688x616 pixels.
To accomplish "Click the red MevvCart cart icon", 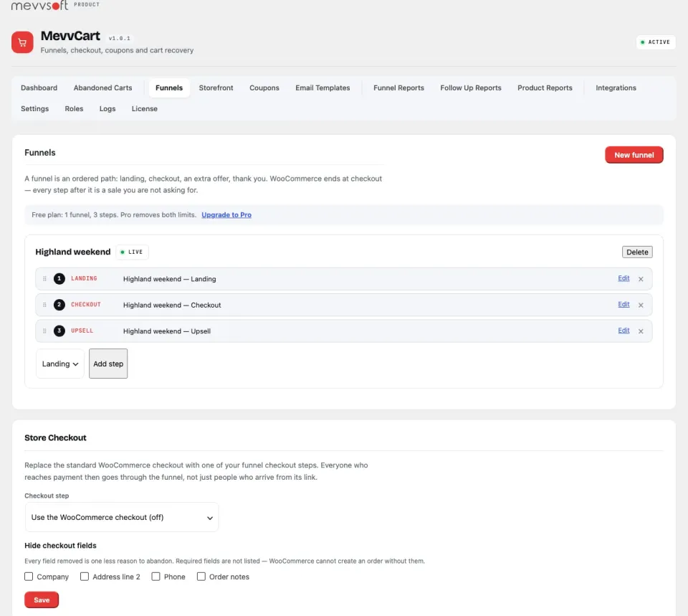I will click(22, 42).
